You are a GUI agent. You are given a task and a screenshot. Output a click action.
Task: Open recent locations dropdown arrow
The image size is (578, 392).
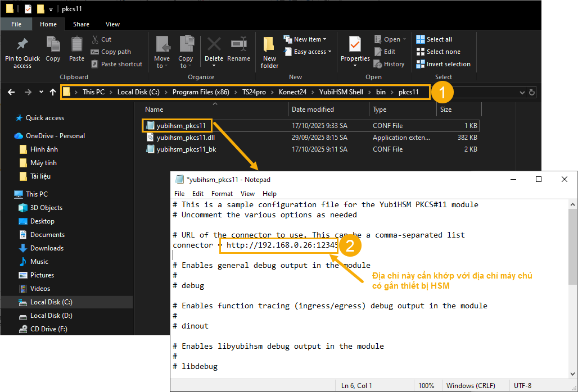coord(41,92)
